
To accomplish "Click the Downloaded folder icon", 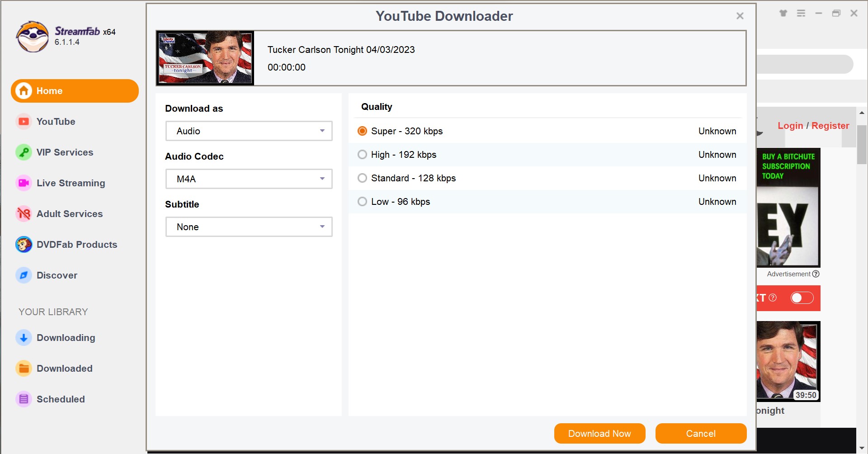I will coord(24,369).
